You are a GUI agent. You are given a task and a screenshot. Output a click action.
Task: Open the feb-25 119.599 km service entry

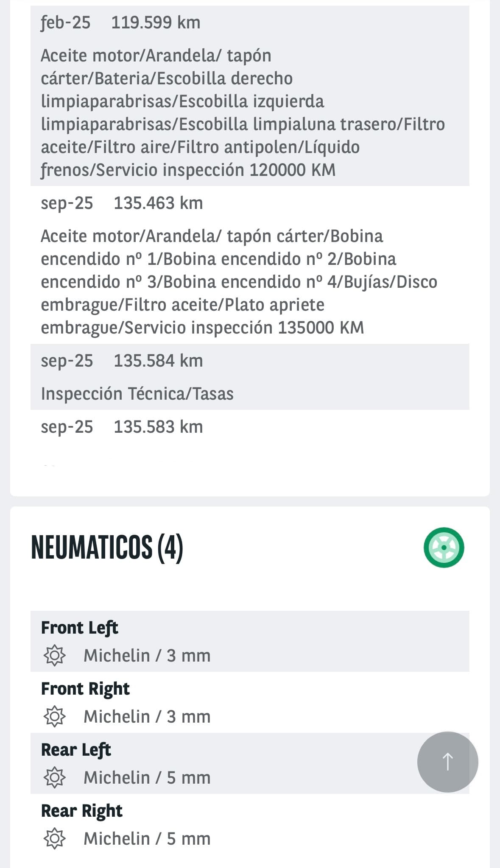tap(120, 22)
